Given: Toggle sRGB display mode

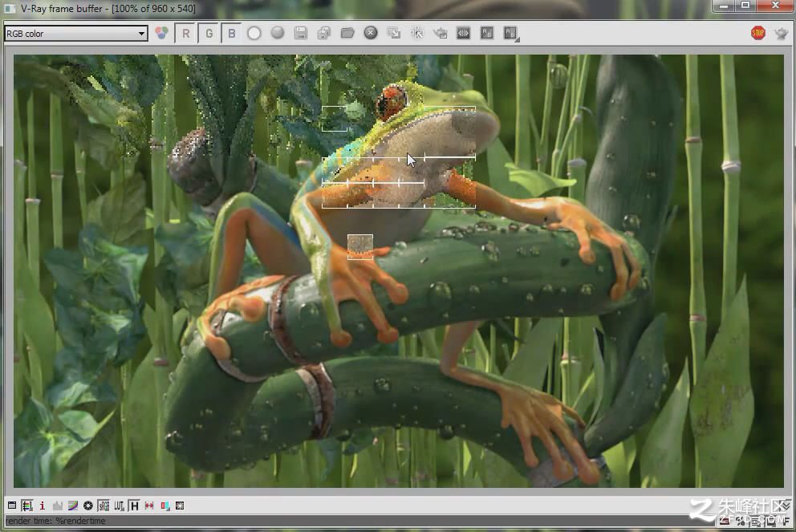Looking at the screenshot, I should pos(104,506).
